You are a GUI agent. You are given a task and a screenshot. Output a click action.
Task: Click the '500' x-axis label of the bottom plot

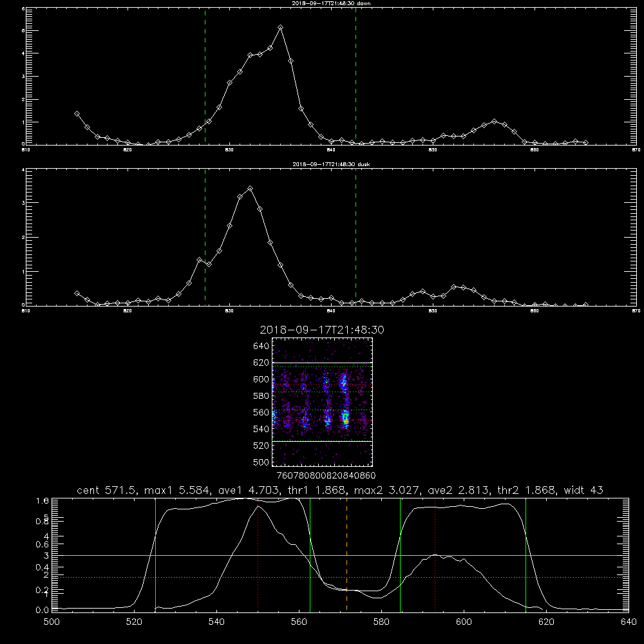tap(52, 622)
